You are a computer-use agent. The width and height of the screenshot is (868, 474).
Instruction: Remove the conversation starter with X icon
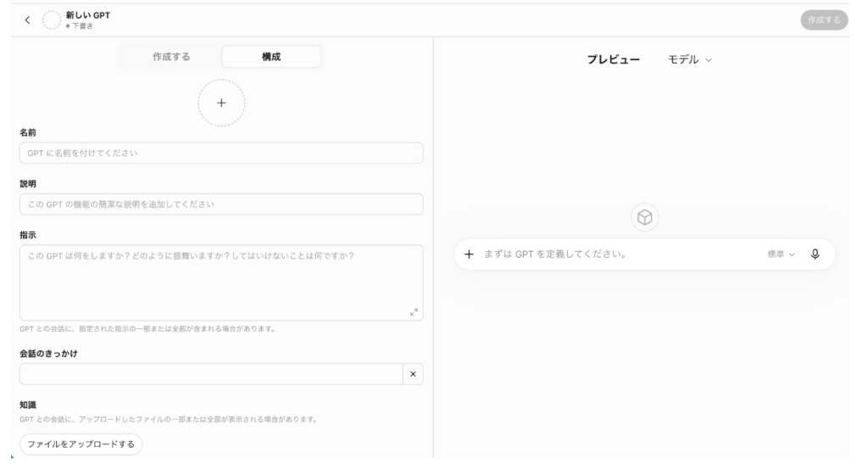pyautogui.click(x=413, y=374)
